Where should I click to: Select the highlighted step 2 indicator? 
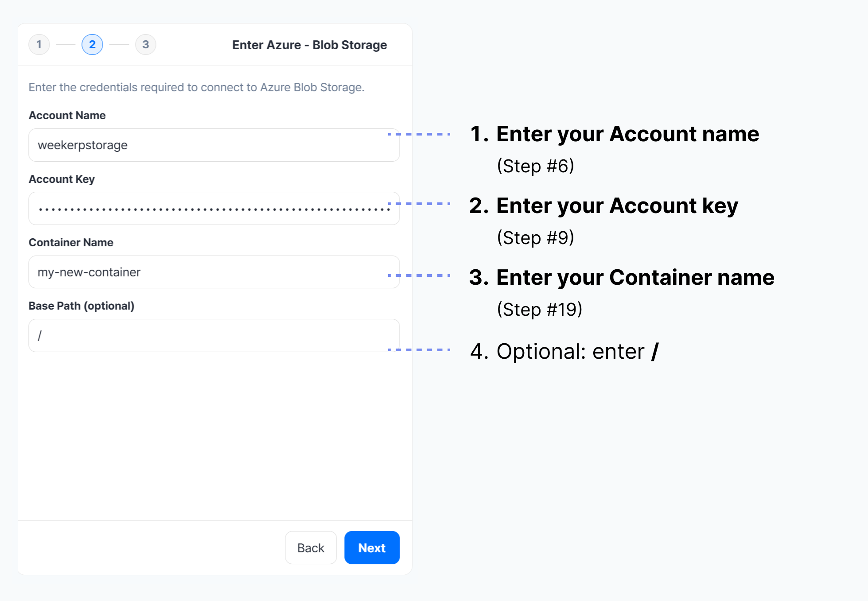92,44
